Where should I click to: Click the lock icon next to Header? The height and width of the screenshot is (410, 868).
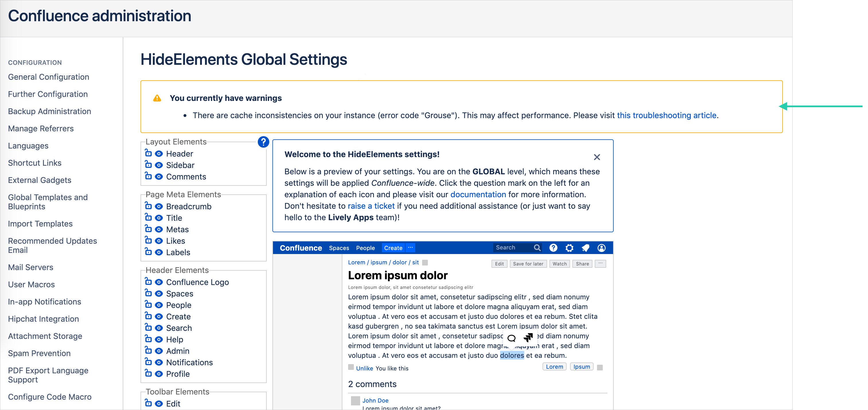(148, 153)
